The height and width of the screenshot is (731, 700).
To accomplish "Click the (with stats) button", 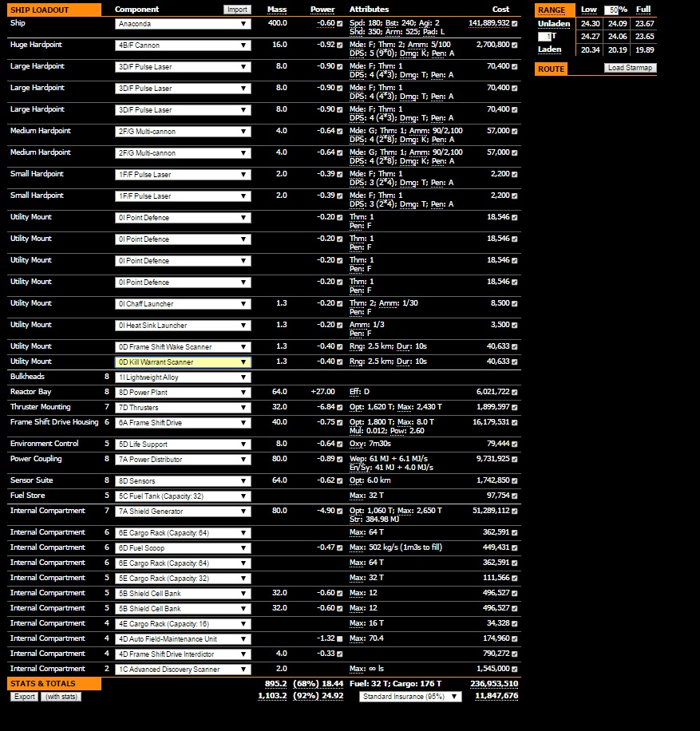I will point(61,697).
